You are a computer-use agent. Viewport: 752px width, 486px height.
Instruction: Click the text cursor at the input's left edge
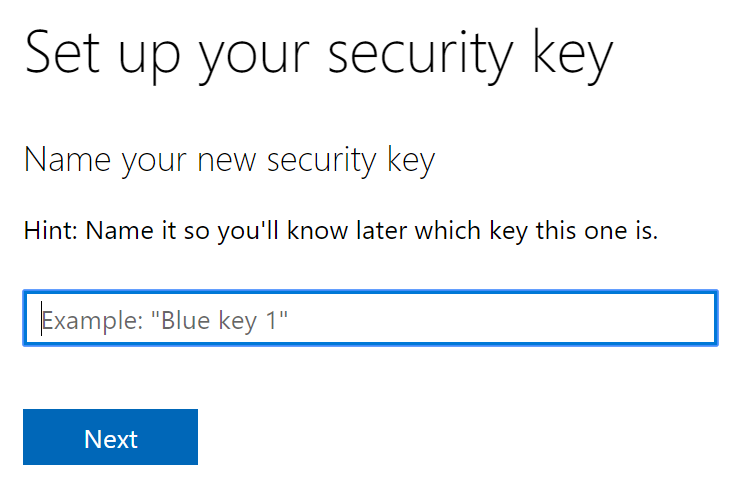point(40,319)
